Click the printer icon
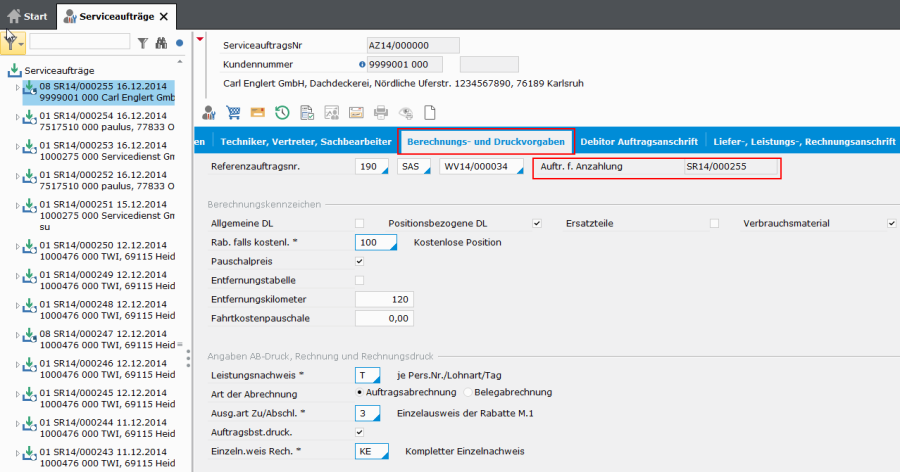This screenshot has height=472, width=900. pyautogui.click(x=381, y=113)
